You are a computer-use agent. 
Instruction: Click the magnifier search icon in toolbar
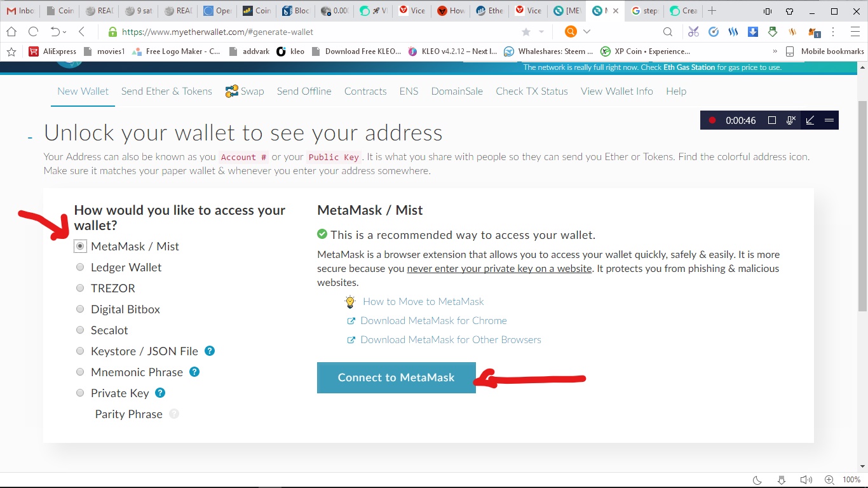tap(668, 32)
